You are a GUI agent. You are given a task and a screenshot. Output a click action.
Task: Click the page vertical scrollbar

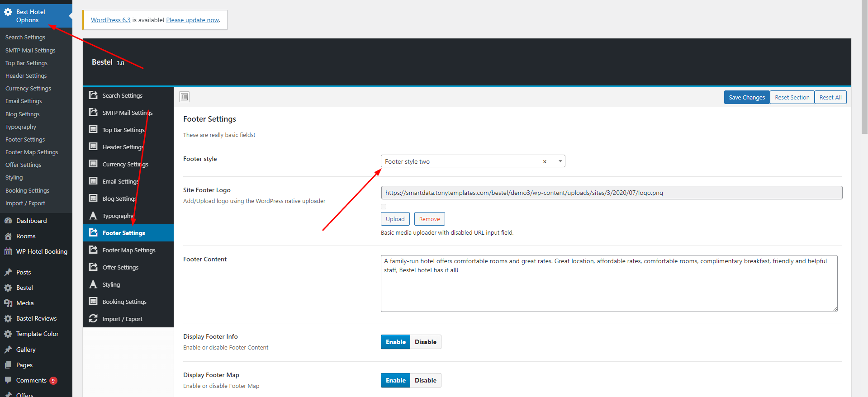864,67
